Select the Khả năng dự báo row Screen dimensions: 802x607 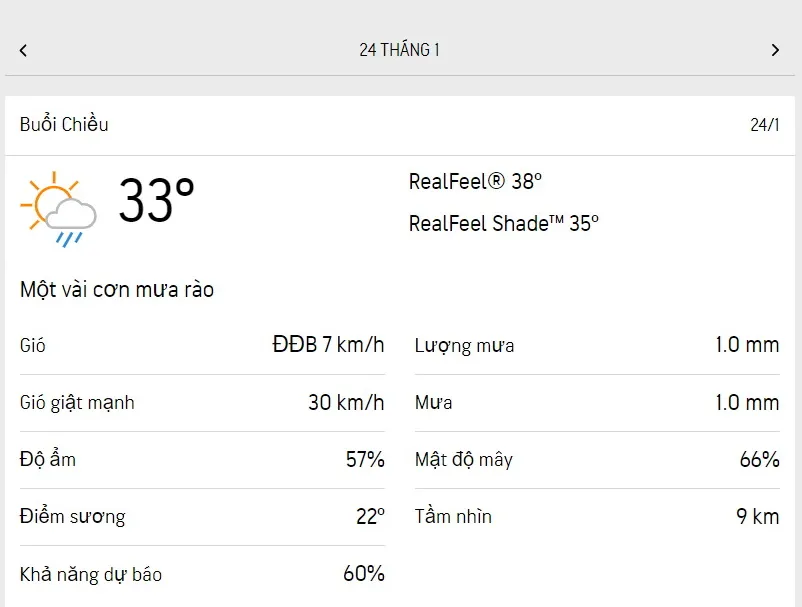[202, 574]
